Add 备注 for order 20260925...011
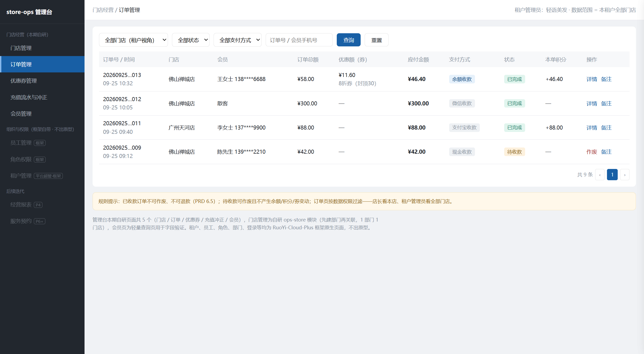 click(606, 128)
